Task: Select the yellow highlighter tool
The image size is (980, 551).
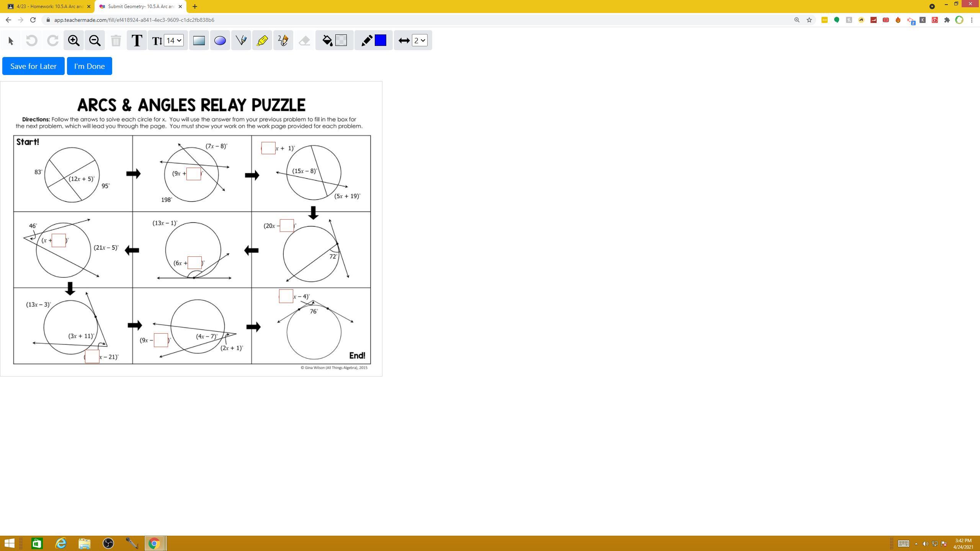Action: coord(262,41)
